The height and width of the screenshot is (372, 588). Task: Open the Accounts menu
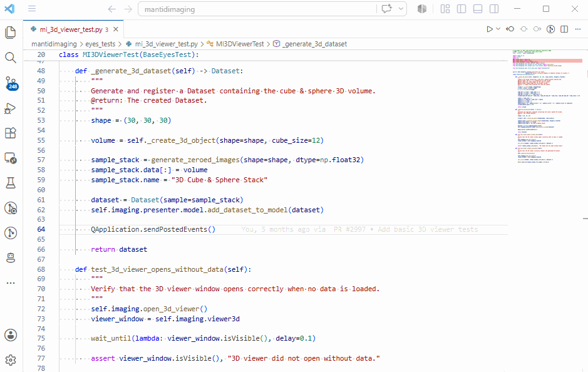(11, 335)
